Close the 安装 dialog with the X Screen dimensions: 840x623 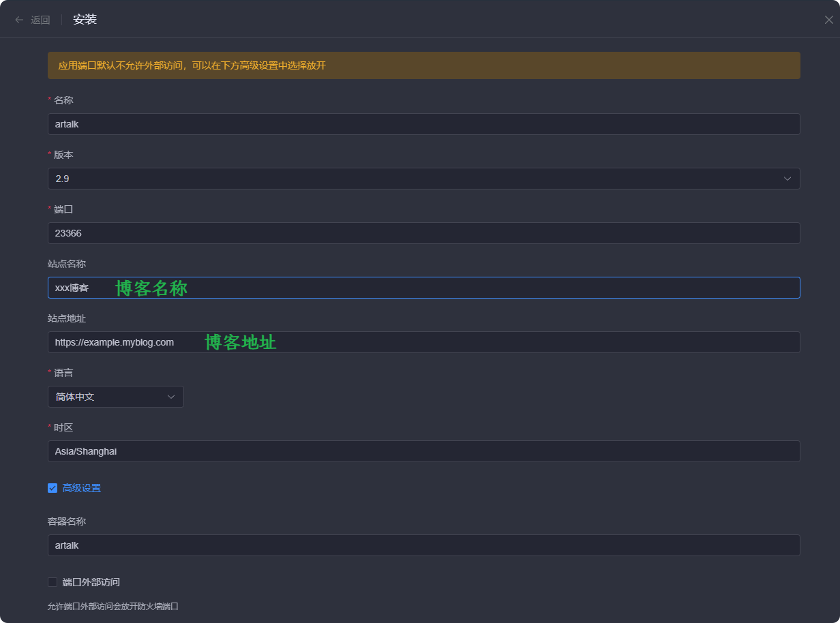point(828,20)
